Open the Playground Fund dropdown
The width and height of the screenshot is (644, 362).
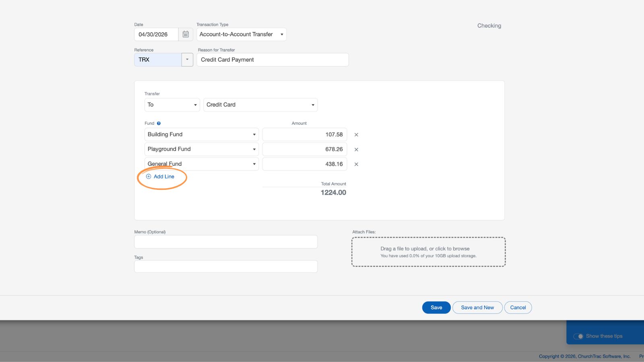201,149
